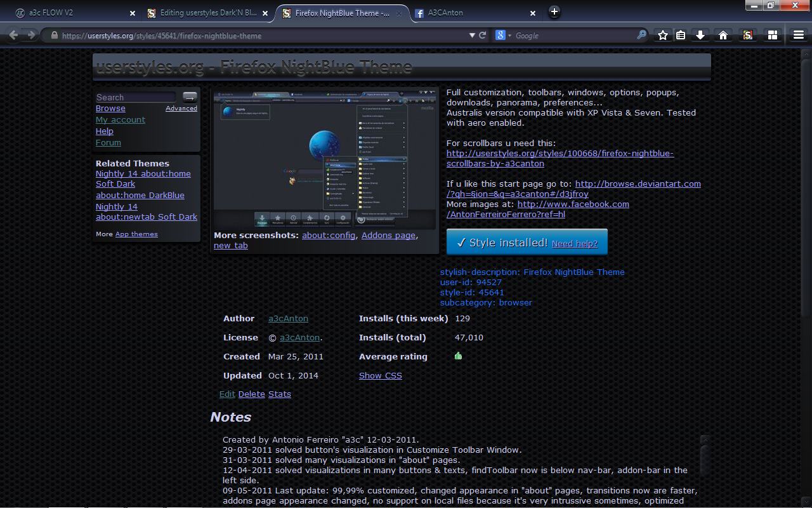Click the Forward navigation arrow
Viewport: 812px width, 508px height.
click(x=32, y=36)
